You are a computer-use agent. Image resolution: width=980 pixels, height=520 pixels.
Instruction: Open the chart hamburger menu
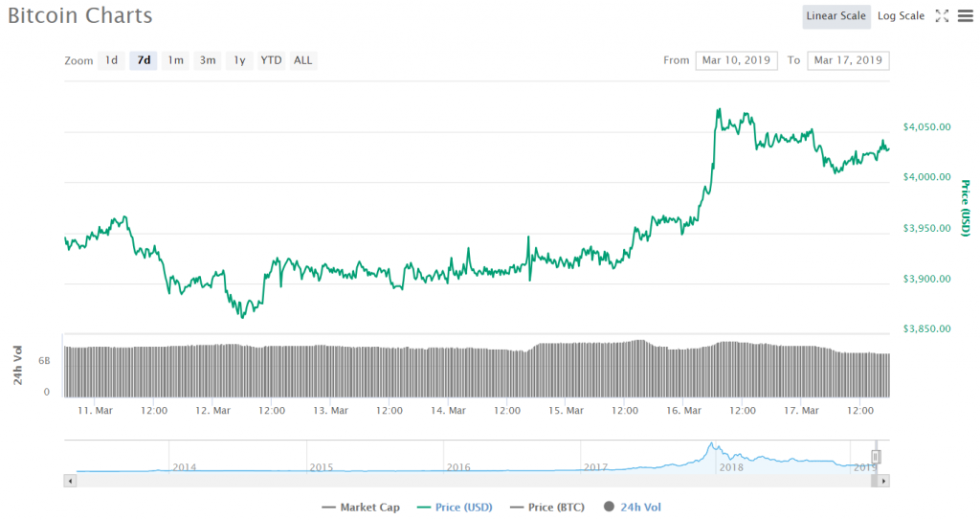pos(964,16)
